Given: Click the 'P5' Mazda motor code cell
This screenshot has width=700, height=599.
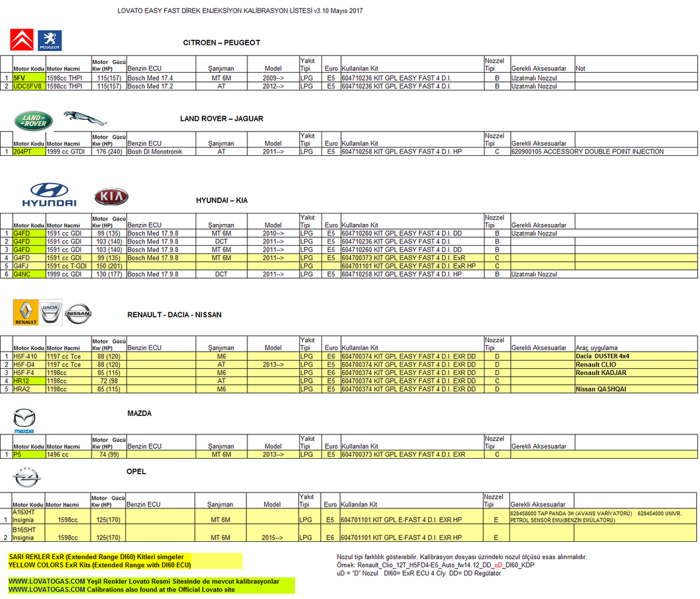Looking at the screenshot, I should 29,455.
